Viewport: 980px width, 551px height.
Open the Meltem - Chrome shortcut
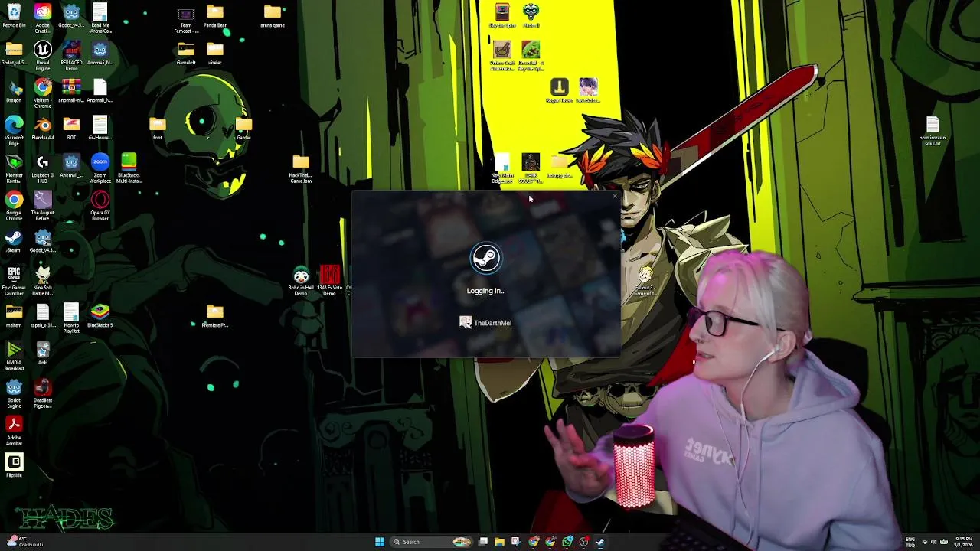pos(43,93)
